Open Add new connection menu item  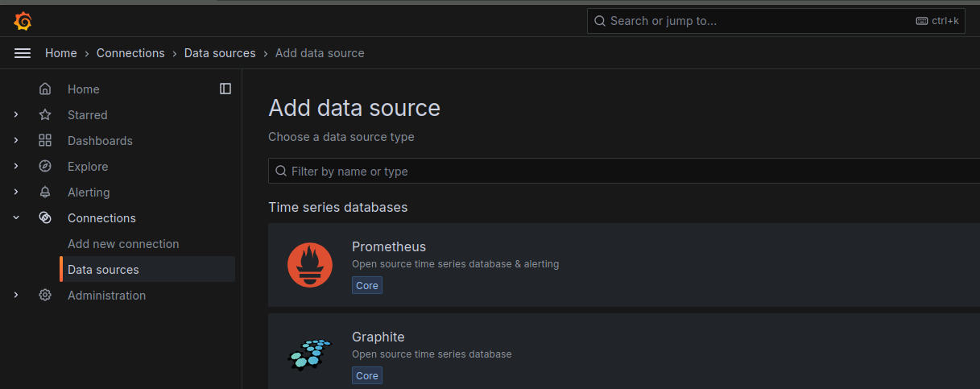123,244
